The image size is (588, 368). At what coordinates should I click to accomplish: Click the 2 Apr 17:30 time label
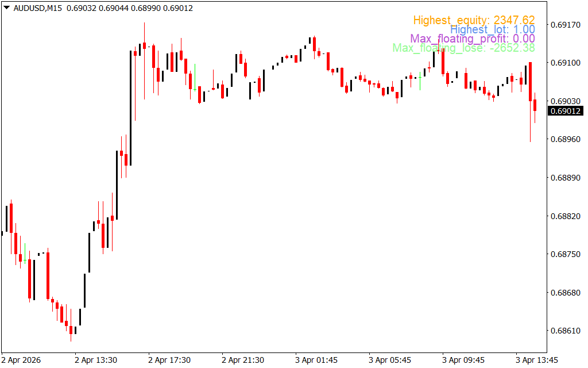click(x=169, y=360)
